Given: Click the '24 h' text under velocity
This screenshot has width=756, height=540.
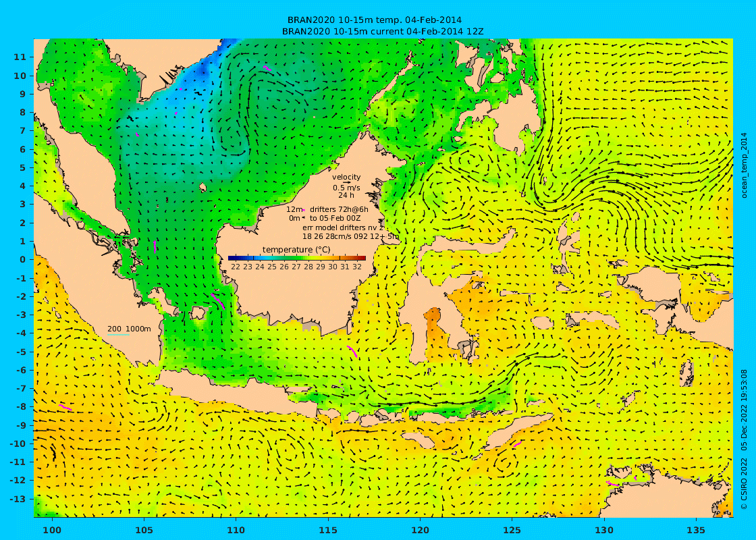Looking at the screenshot, I should point(346,195).
